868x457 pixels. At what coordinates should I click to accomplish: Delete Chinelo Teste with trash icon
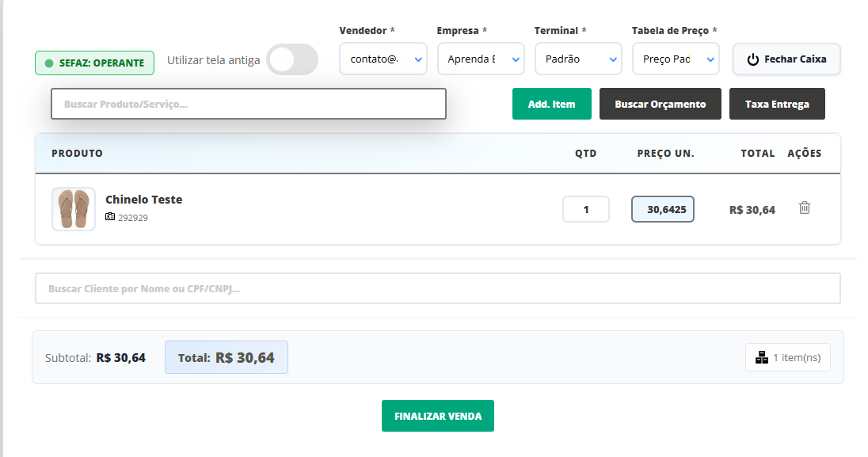click(x=805, y=208)
